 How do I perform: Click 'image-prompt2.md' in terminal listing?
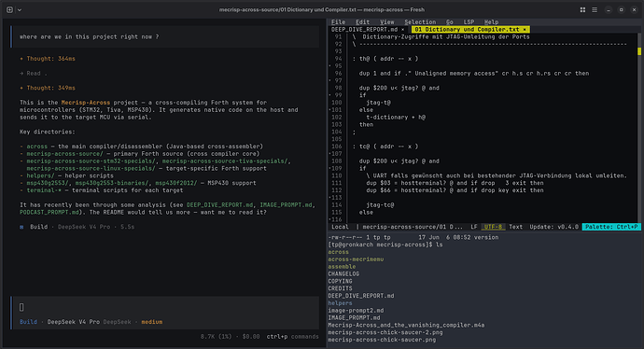(x=356, y=311)
